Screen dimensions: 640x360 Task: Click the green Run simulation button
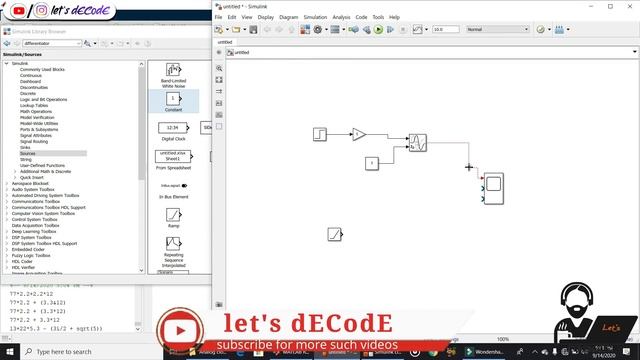point(378,29)
